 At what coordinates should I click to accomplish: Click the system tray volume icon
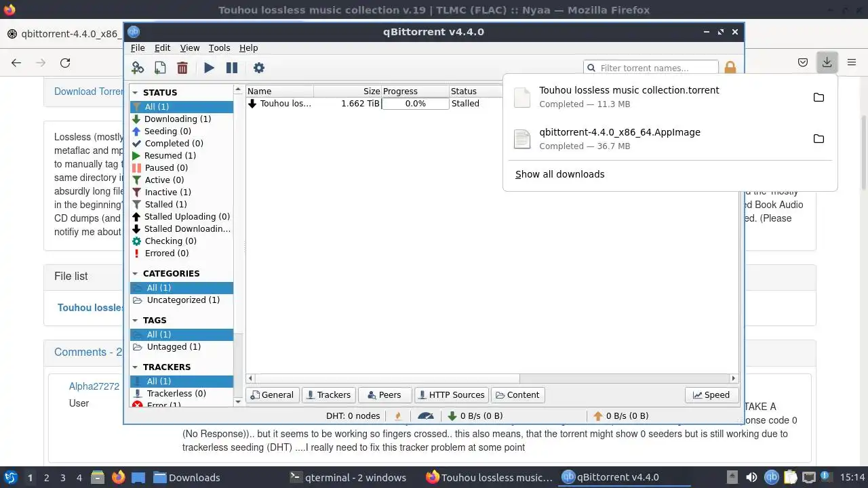pyautogui.click(x=751, y=477)
